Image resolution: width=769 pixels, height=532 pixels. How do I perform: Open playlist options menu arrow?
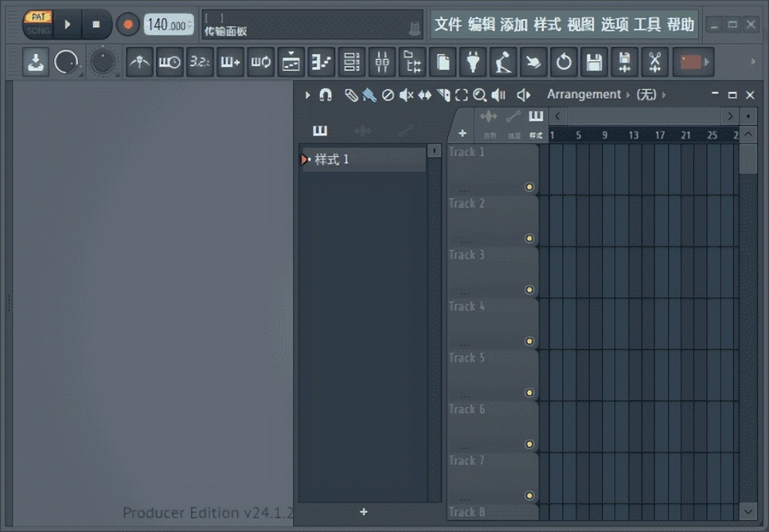point(308,95)
